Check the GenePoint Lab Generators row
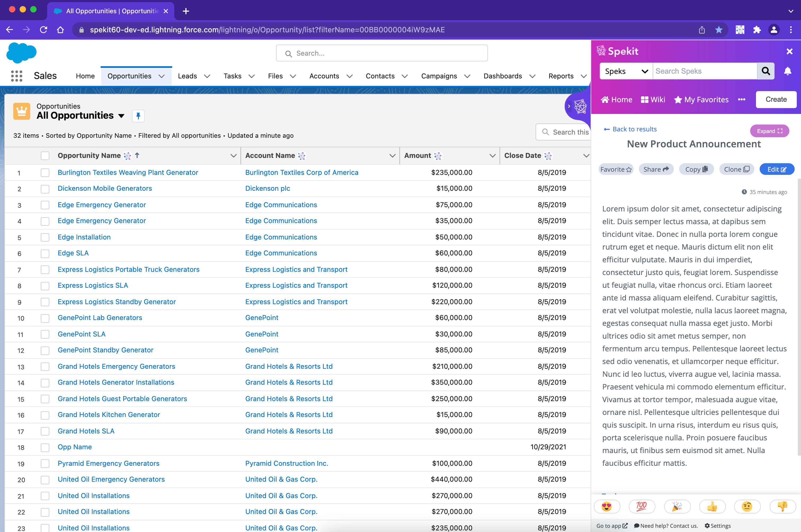This screenshot has height=532, width=801. 45,318
